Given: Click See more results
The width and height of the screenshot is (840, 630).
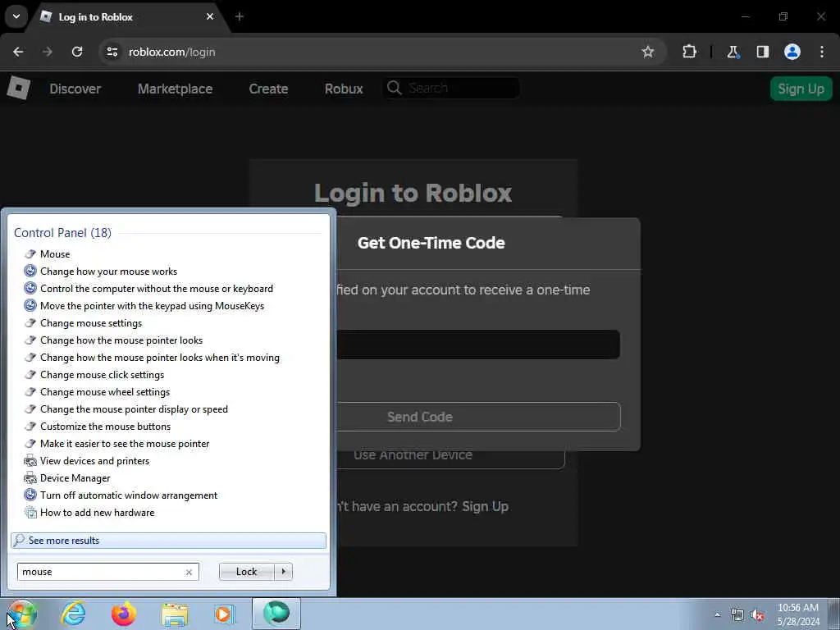Looking at the screenshot, I should (x=168, y=540).
